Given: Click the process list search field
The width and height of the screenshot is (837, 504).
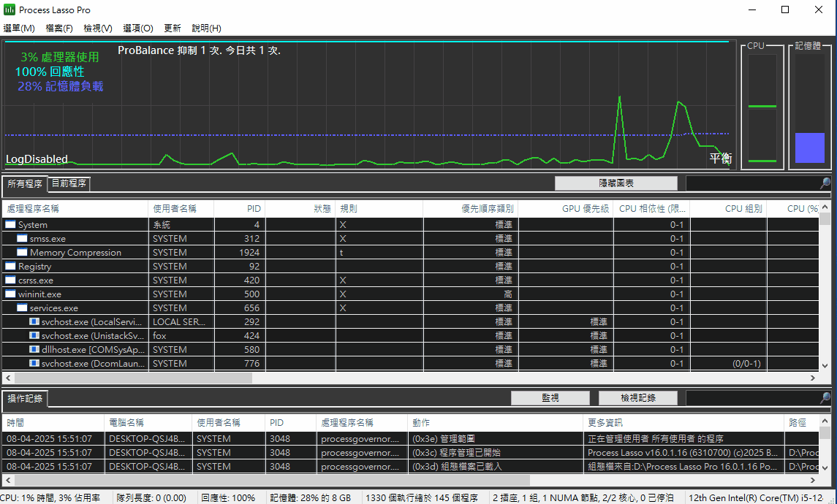Looking at the screenshot, I should click(x=753, y=183).
